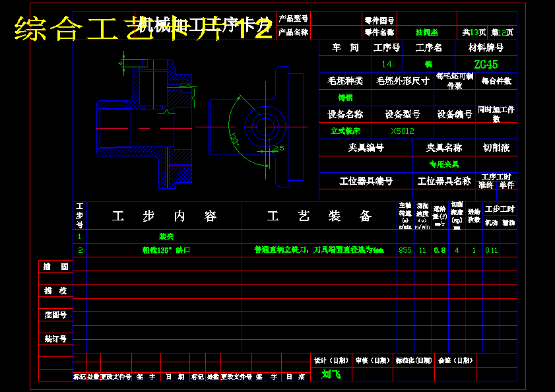
Task: Click the process number value 14
Action: tap(387, 64)
